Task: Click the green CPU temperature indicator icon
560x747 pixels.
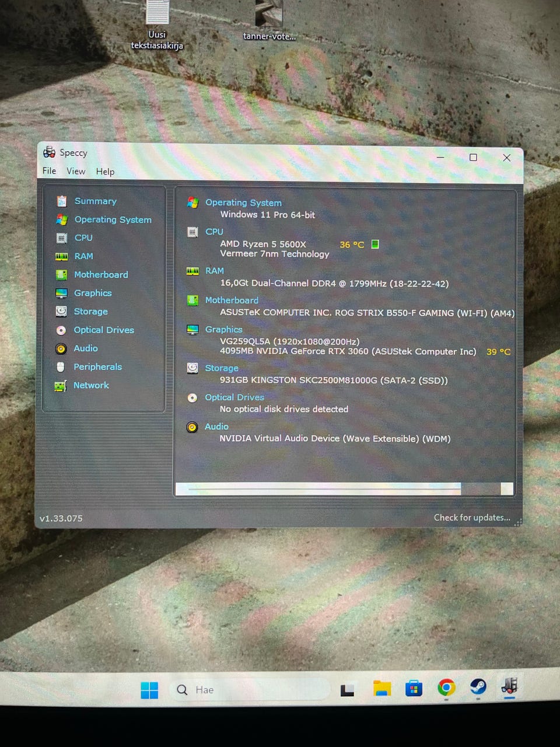Action: [x=375, y=244]
